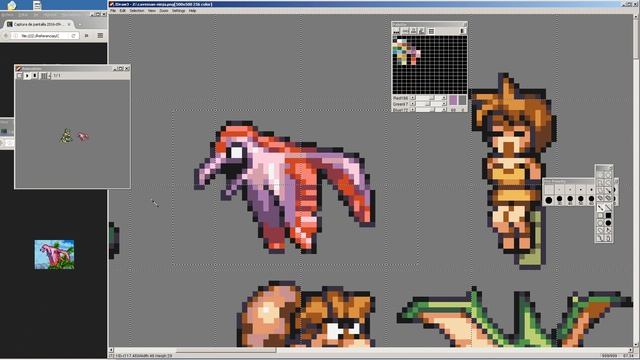Click first icon in palette window toolbar
Viewport: 640px width, 360px height.
point(396,31)
